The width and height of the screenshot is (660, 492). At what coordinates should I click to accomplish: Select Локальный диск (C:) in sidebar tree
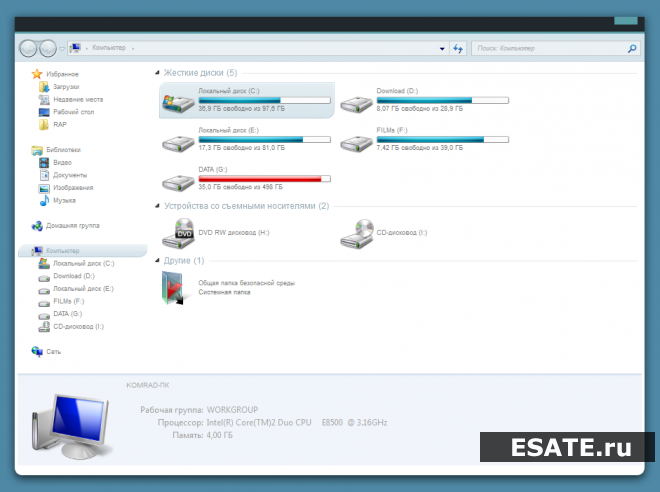[83, 263]
